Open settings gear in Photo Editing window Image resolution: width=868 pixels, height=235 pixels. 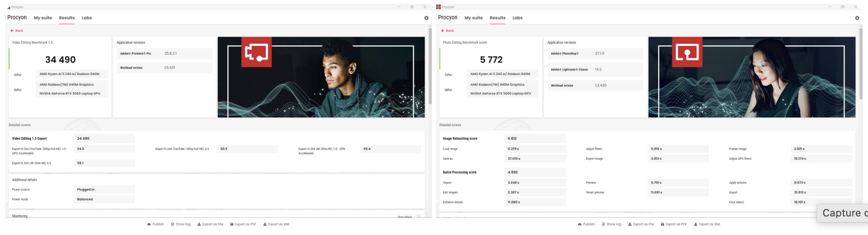tap(857, 18)
